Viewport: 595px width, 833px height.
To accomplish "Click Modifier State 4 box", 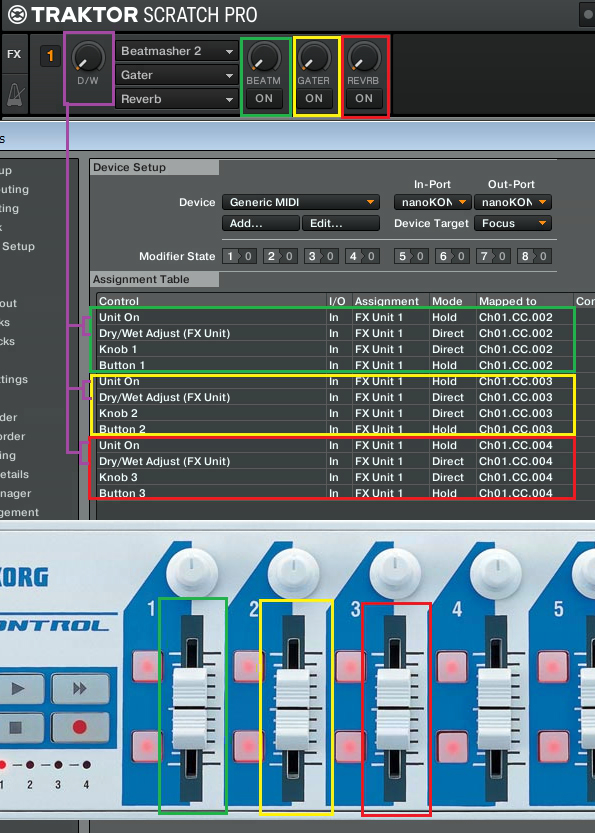I will click(362, 257).
